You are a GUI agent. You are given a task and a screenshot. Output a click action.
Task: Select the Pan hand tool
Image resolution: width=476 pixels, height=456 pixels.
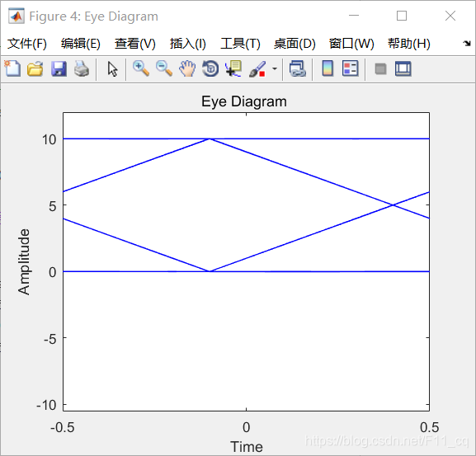pyautogui.click(x=187, y=68)
